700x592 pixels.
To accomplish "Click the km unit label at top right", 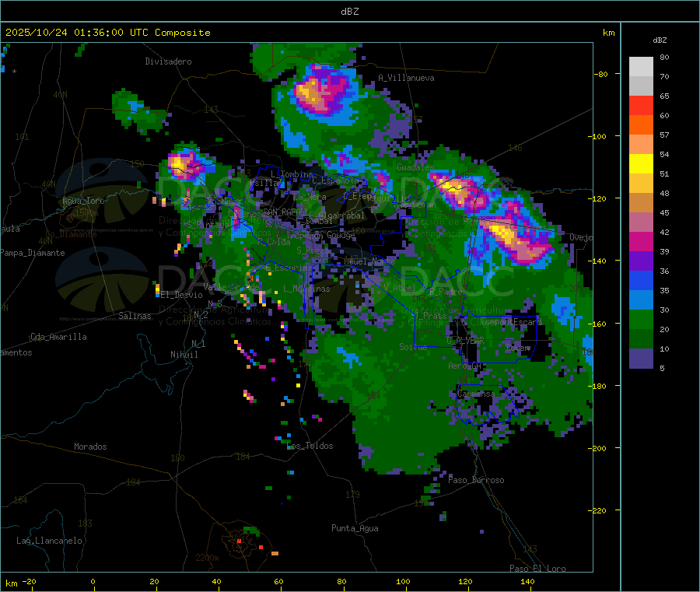I will point(608,33).
